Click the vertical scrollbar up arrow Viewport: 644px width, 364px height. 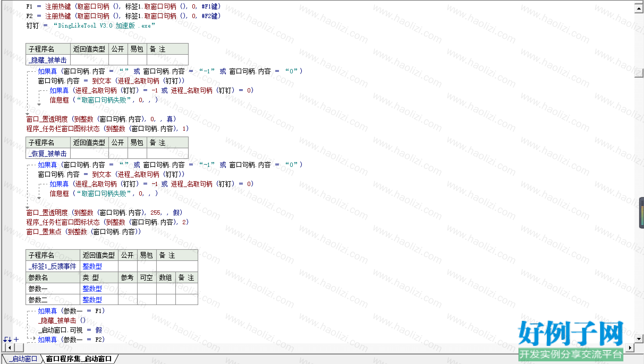click(639, 9)
